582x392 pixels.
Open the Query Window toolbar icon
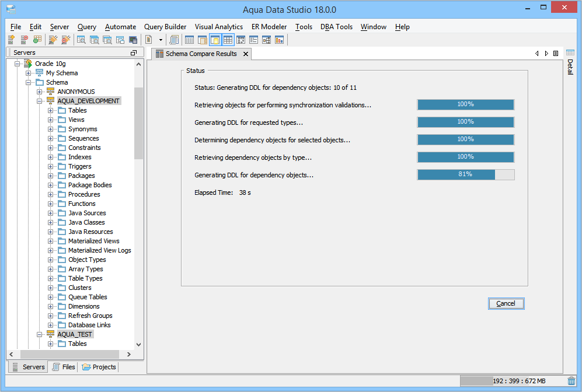(81, 40)
